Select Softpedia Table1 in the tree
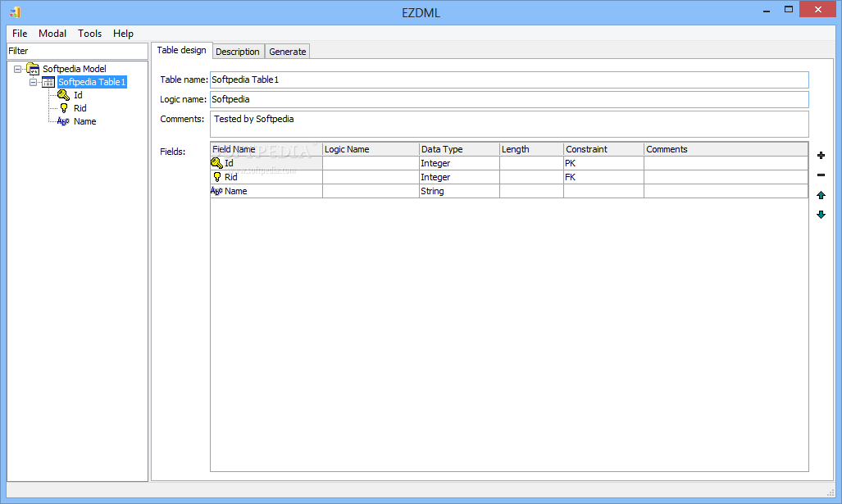842x504 pixels. [x=92, y=82]
